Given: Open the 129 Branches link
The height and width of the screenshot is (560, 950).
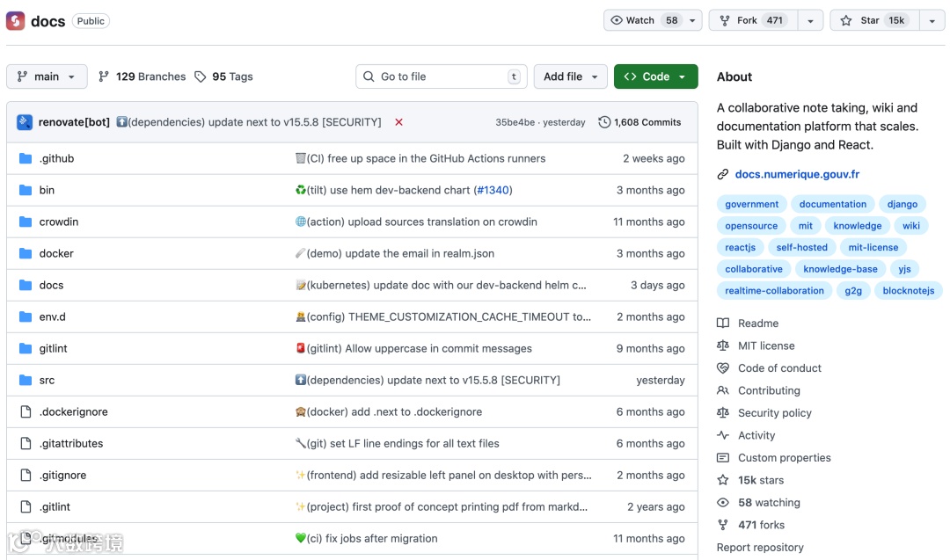Looking at the screenshot, I should click(142, 76).
